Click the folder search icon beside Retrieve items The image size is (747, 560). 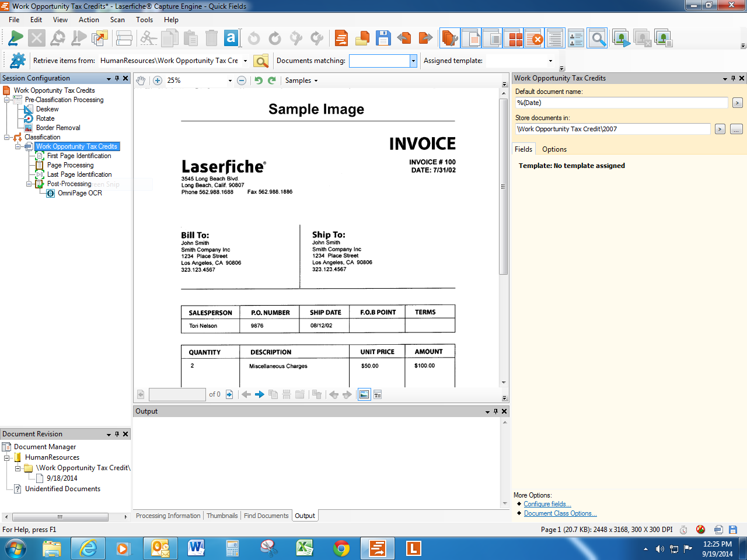[x=261, y=61]
